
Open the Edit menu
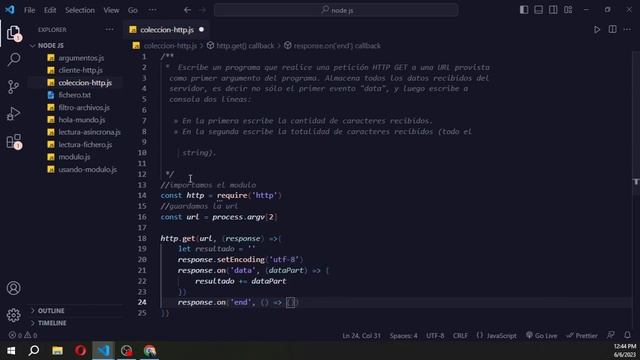pyautogui.click(x=50, y=10)
